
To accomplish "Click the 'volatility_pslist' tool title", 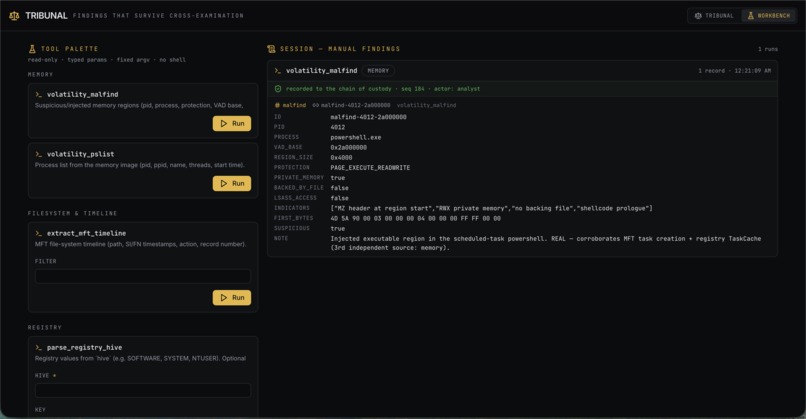I will [81, 154].
